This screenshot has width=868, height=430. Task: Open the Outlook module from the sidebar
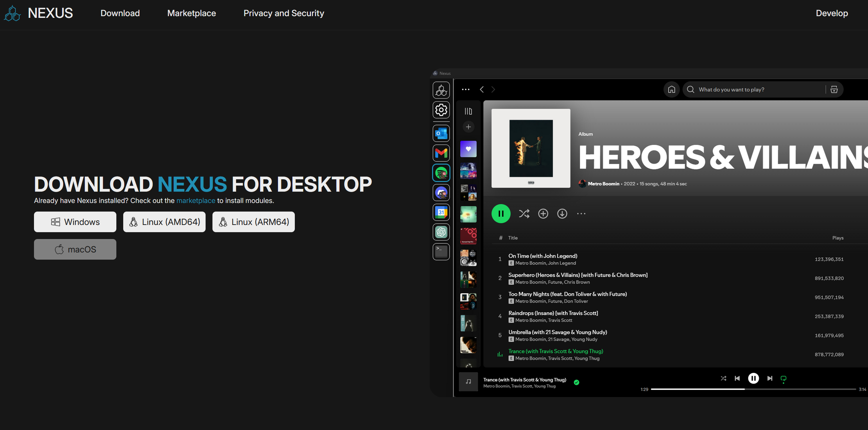coord(441,133)
